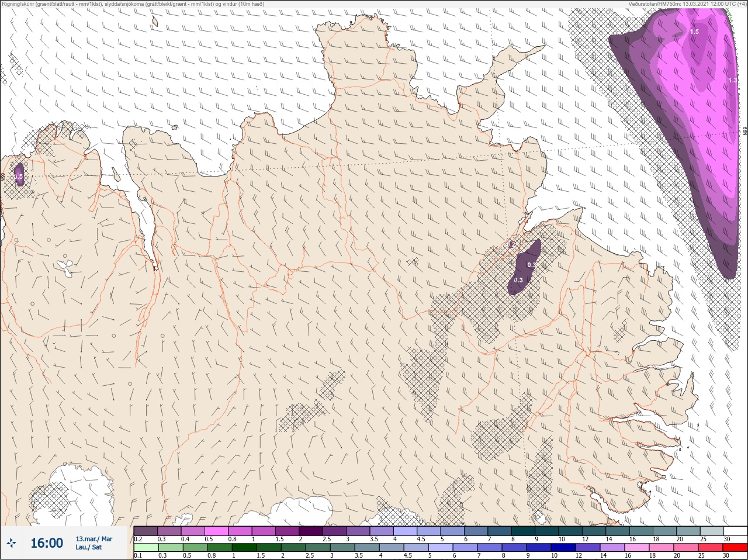Click the '13.mar./ Mar' date text

(94, 539)
